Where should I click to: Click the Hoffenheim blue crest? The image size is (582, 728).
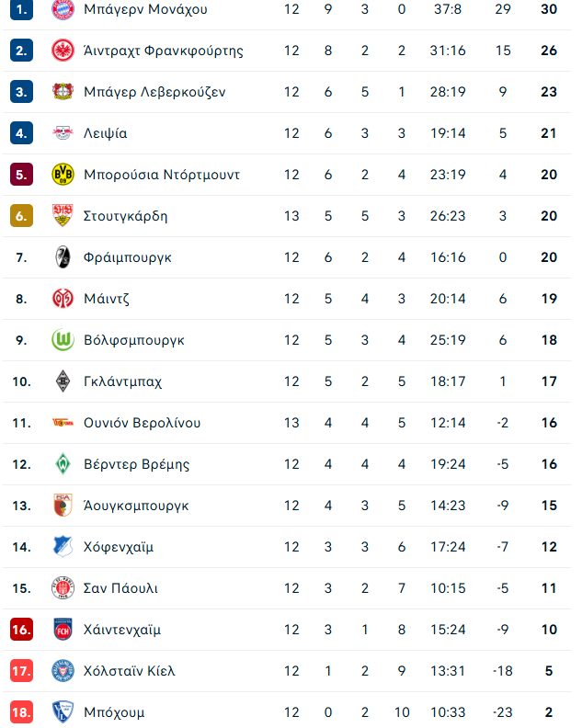coord(63,547)
